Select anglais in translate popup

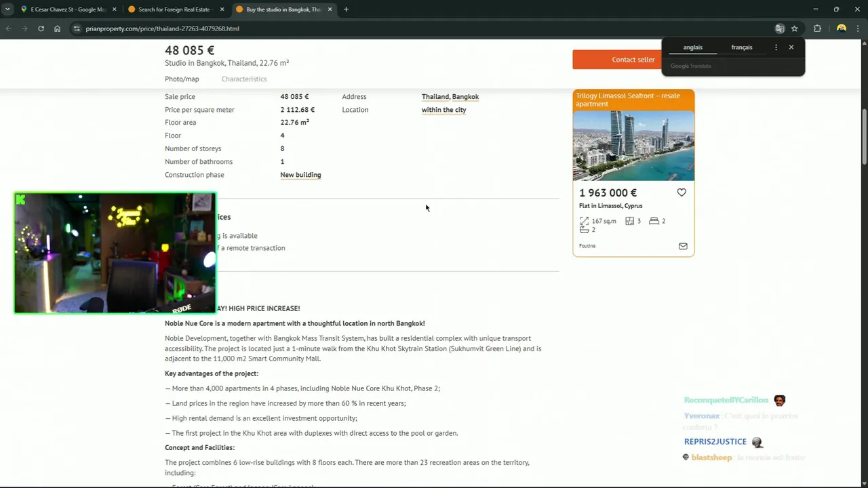click(x=692, y=47)
